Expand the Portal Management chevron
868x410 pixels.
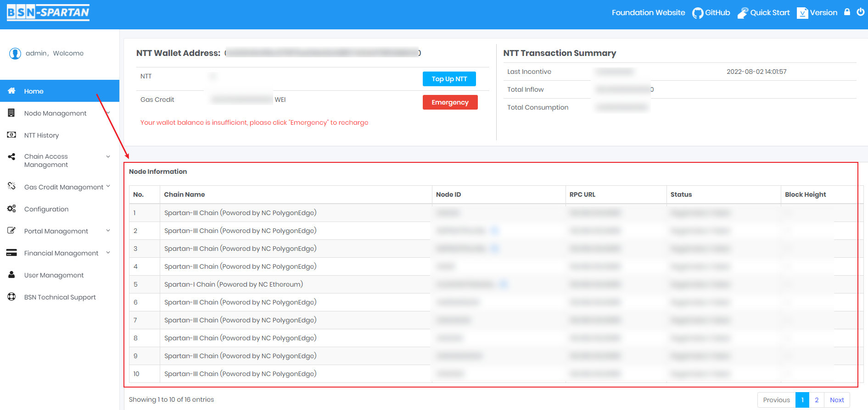[x=108, y=231]
